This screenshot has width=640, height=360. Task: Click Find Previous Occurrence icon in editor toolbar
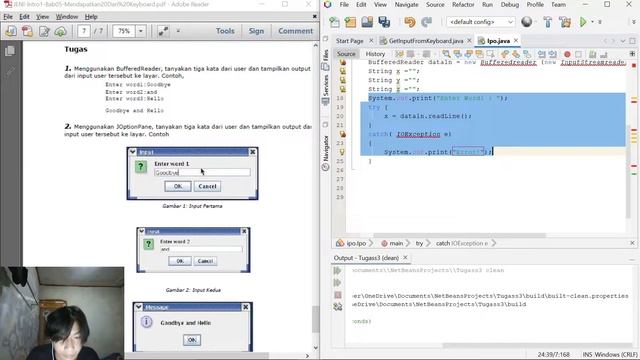[458, 54]
